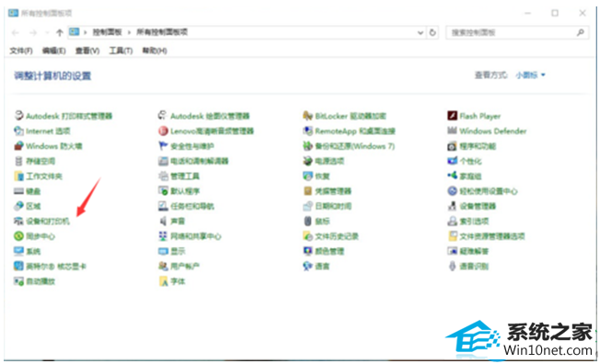Open the 声音 speaker icon
The width and height of the screenshot is (600, 364).
[164, 221]
